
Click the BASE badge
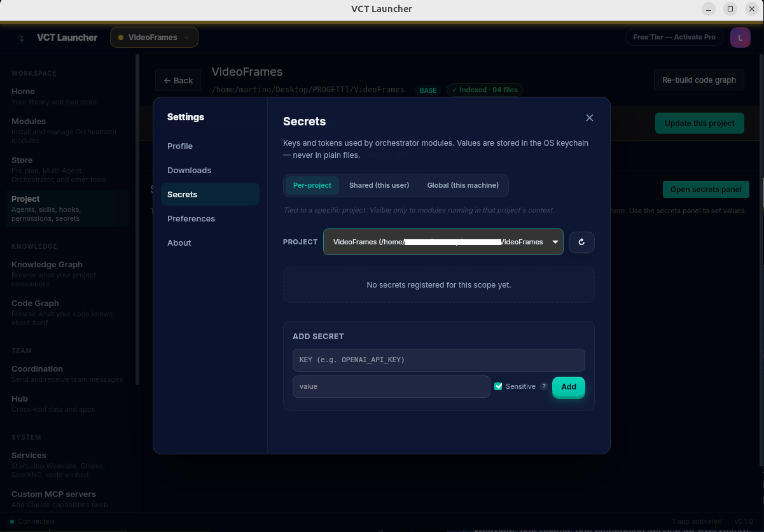[x=428, y=90]
